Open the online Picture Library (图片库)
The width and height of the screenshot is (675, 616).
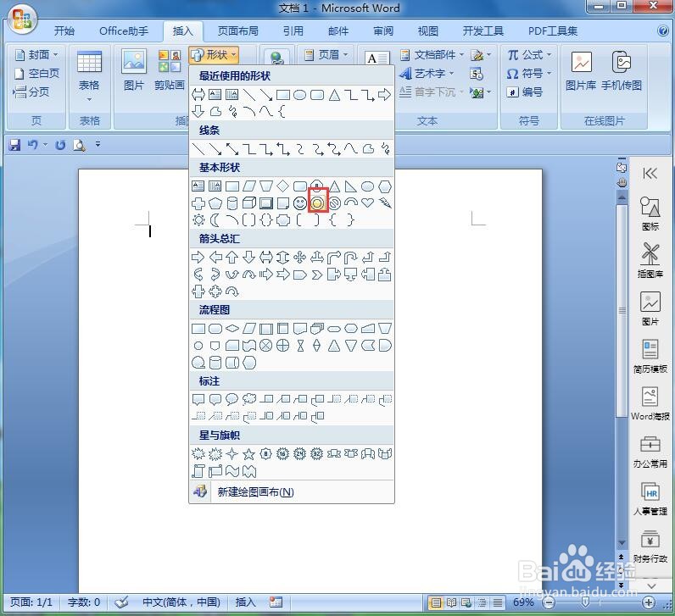click(x=581, y=71)
